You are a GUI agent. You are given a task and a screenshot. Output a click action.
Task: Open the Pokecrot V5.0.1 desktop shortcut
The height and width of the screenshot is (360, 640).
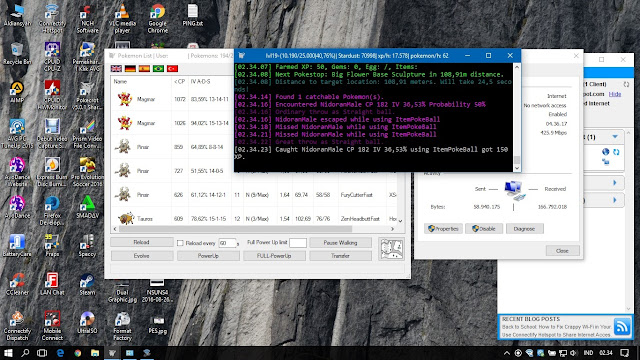[87, 95]
